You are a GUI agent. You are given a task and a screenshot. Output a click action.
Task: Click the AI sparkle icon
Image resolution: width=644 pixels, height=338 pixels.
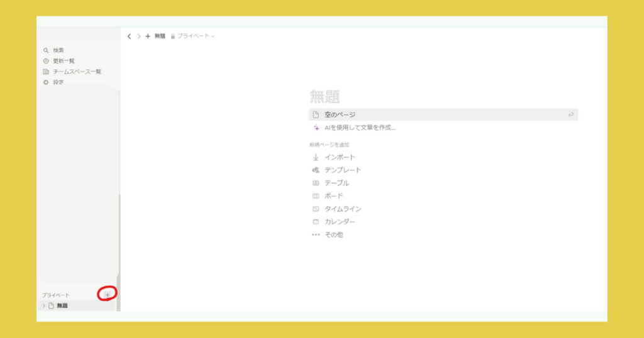[316, 128]
